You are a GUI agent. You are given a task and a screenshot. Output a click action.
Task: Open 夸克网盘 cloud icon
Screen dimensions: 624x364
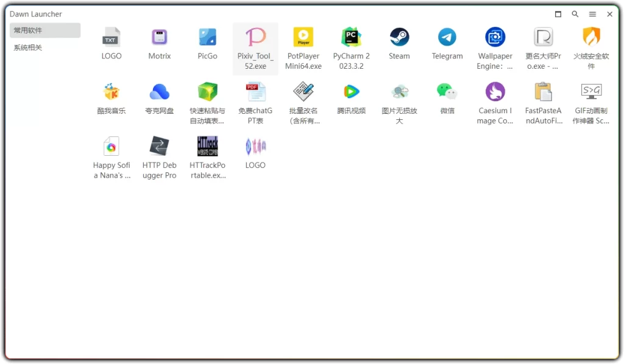tap(160, 92)
